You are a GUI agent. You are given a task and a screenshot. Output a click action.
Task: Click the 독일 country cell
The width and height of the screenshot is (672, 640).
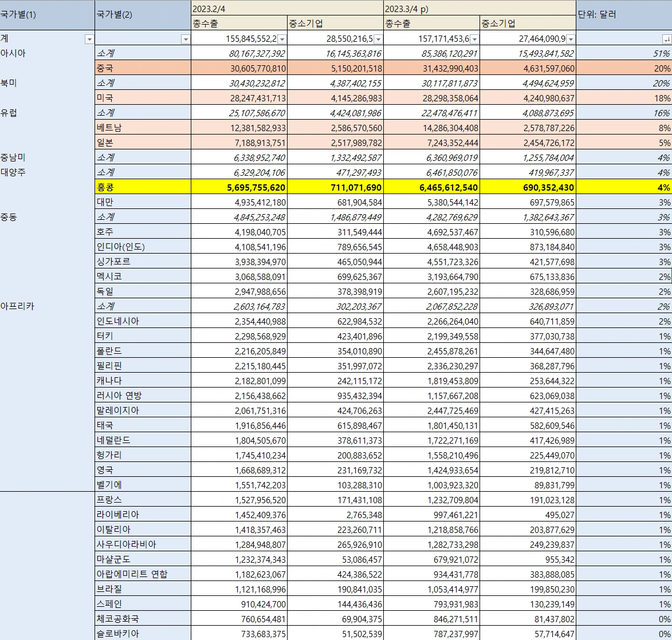(143, 291)
